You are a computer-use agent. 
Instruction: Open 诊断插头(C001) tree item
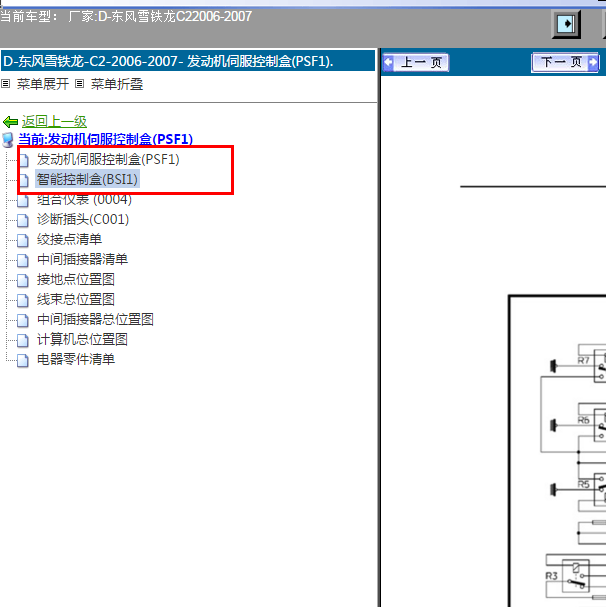pyautogui.click(x=83, y=219)
